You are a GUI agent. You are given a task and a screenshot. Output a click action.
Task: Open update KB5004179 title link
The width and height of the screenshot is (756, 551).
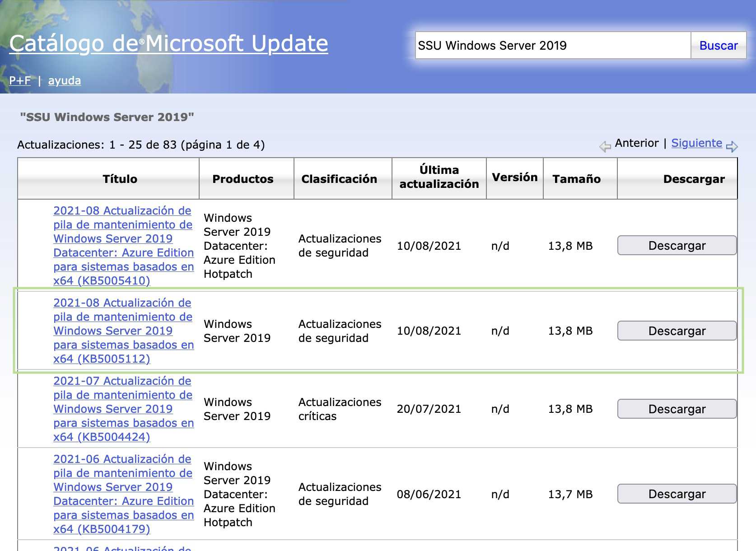tap(123, 494)
